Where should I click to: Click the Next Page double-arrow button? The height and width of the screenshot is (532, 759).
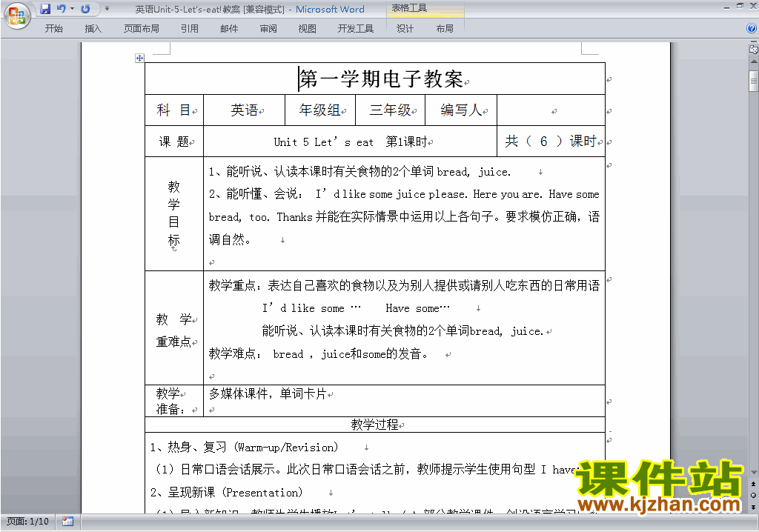(753, 507)
